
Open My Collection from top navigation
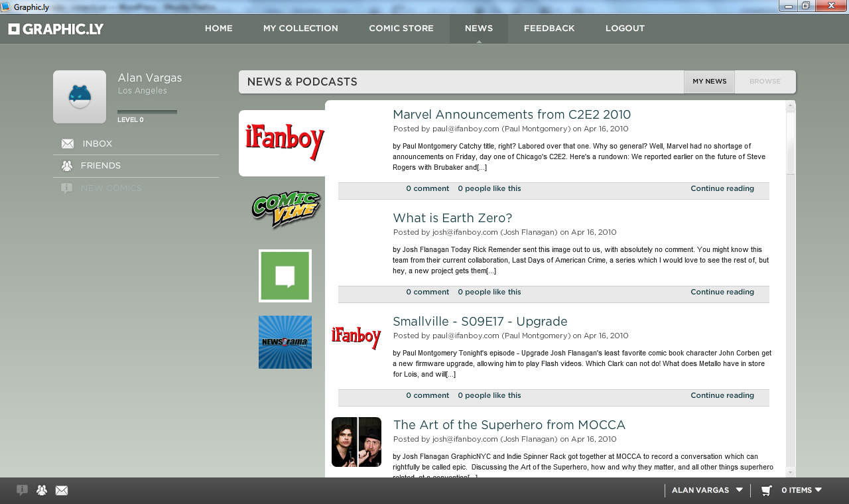(x=300, y=29)
